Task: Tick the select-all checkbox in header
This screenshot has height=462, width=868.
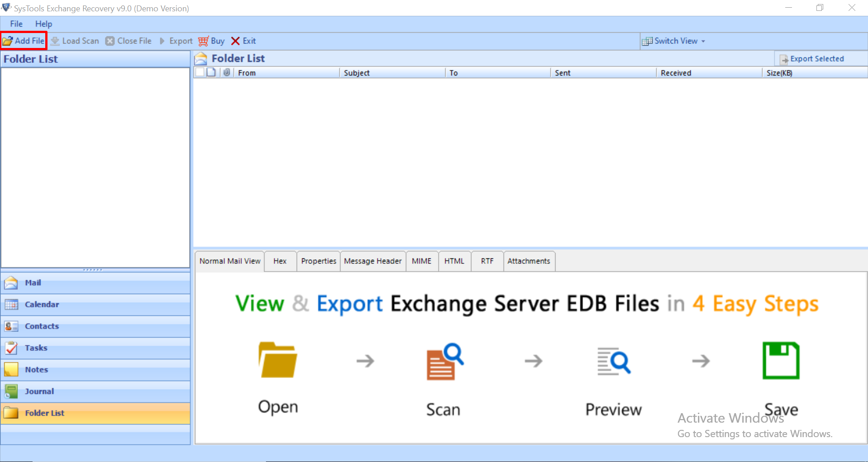Action: click(x=200, y=72)
